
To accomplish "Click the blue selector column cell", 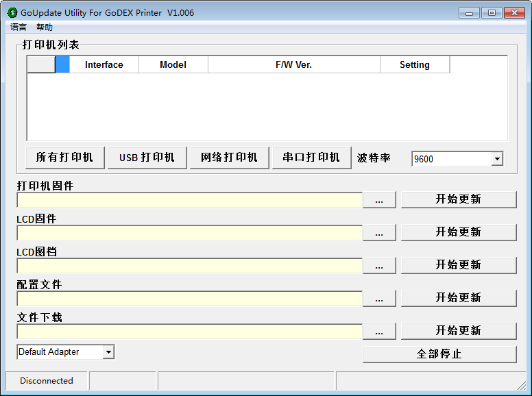I will coord(62,64).
